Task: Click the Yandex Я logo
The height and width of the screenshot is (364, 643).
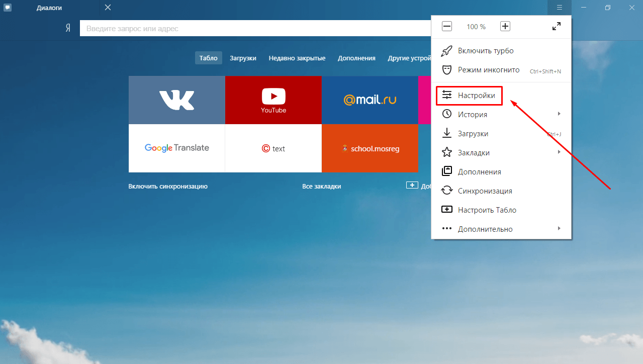Action: click(67, 29)
